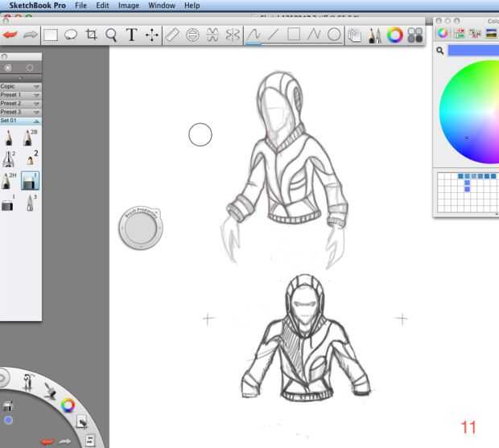Toggle the Ruler guide tool
Image resolution: width=499 pixels, height=448 pixels.
pos(172,35)
